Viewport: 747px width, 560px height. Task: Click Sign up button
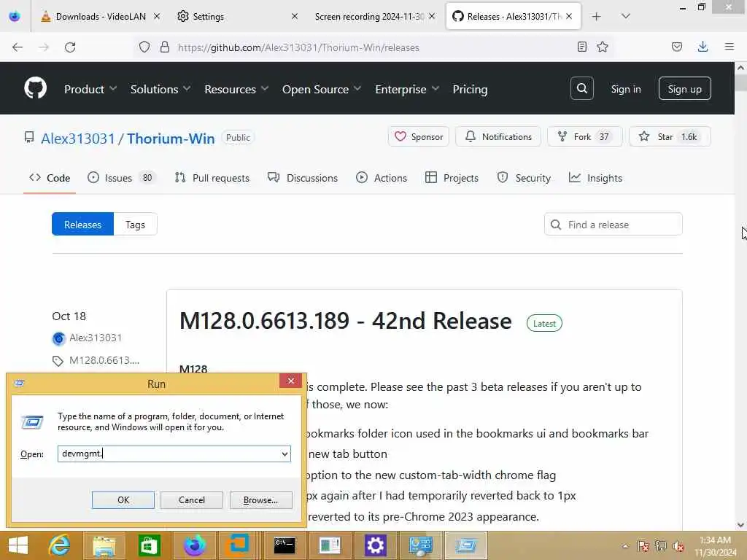(x=684, y=88)
